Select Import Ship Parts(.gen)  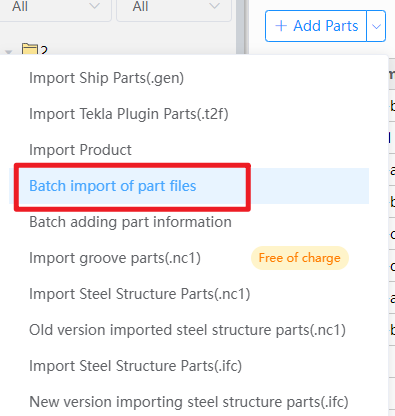point(106,78)
